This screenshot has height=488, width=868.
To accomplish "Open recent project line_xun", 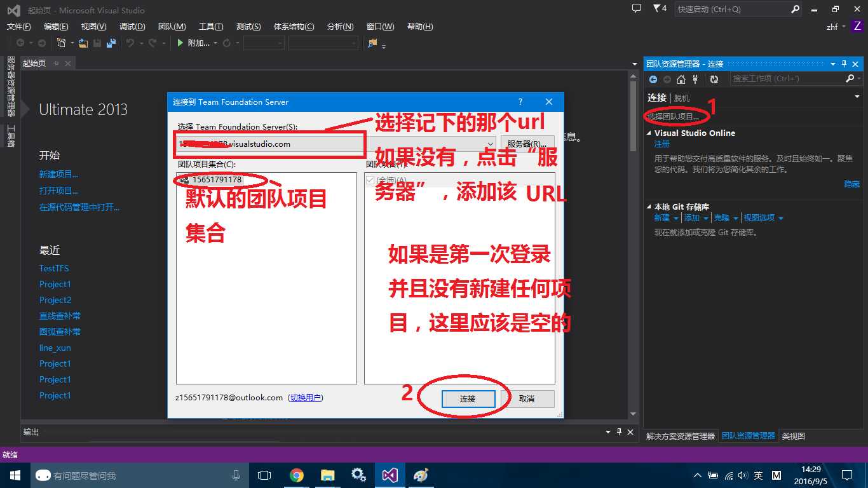I will click(55, 348).
